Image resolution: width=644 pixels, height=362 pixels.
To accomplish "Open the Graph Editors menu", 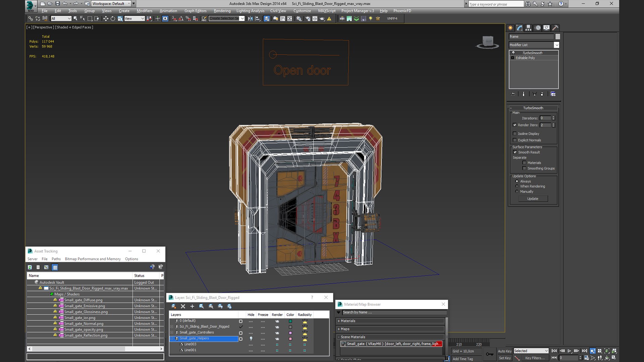I will (x=195, y=11).
